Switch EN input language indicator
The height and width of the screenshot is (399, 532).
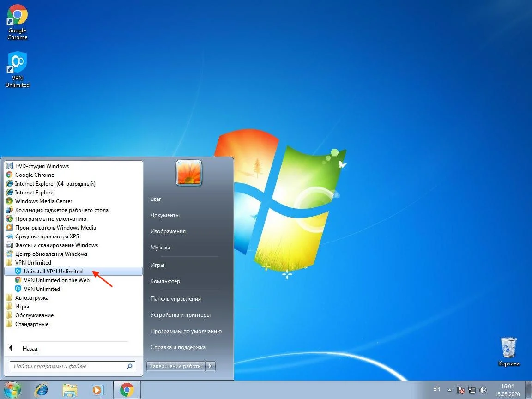tap(436, 389)
